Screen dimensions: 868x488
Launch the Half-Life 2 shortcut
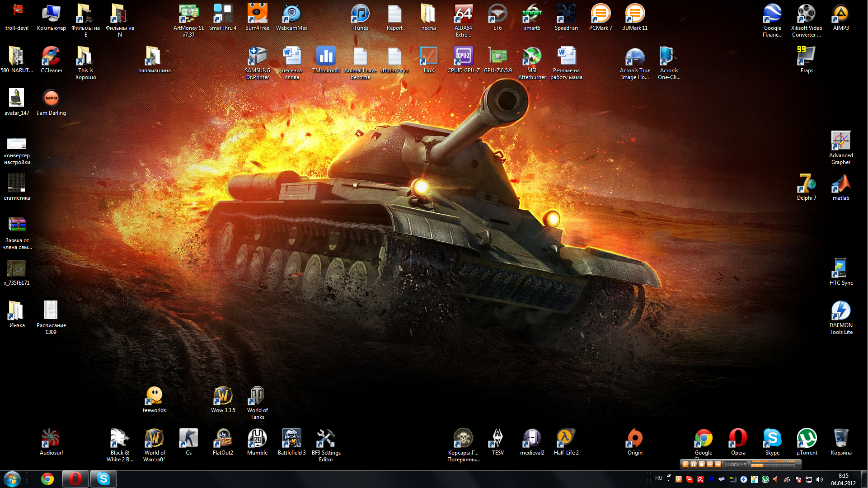[566, 442]
